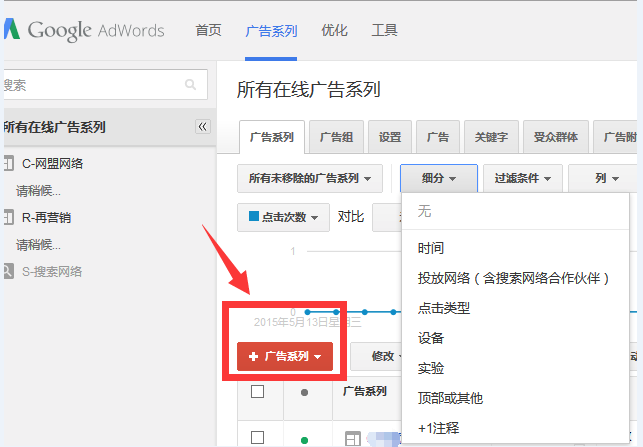The width and height of the screenshot is (643, 447).
Task: Click the 广告系列 column header
Action: coord(365,391)
